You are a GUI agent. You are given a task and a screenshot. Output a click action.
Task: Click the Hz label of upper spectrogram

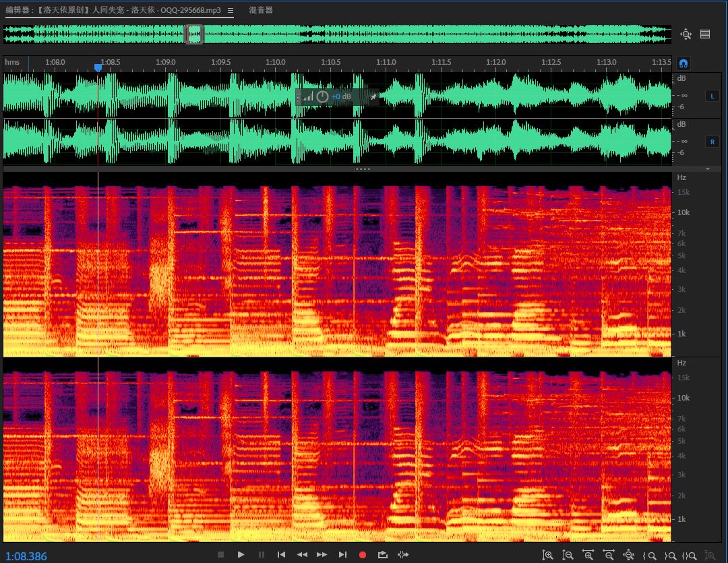(681, 177)
